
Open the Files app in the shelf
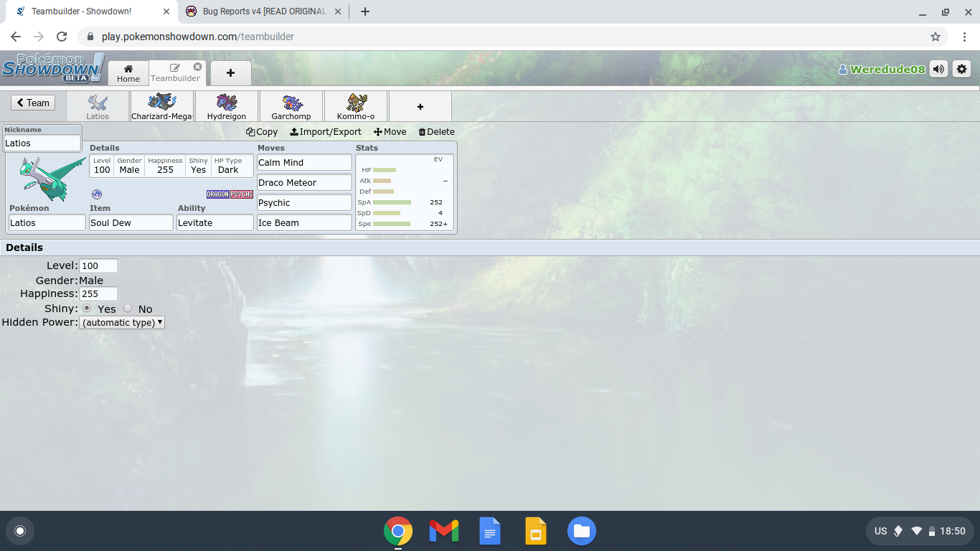click(x=581, y=531)
